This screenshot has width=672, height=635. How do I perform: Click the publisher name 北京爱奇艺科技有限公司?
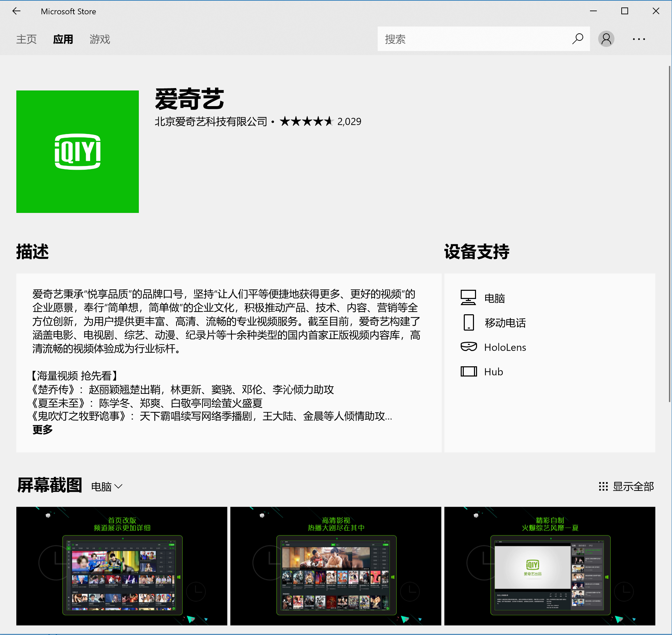click(x=211, y=121)
